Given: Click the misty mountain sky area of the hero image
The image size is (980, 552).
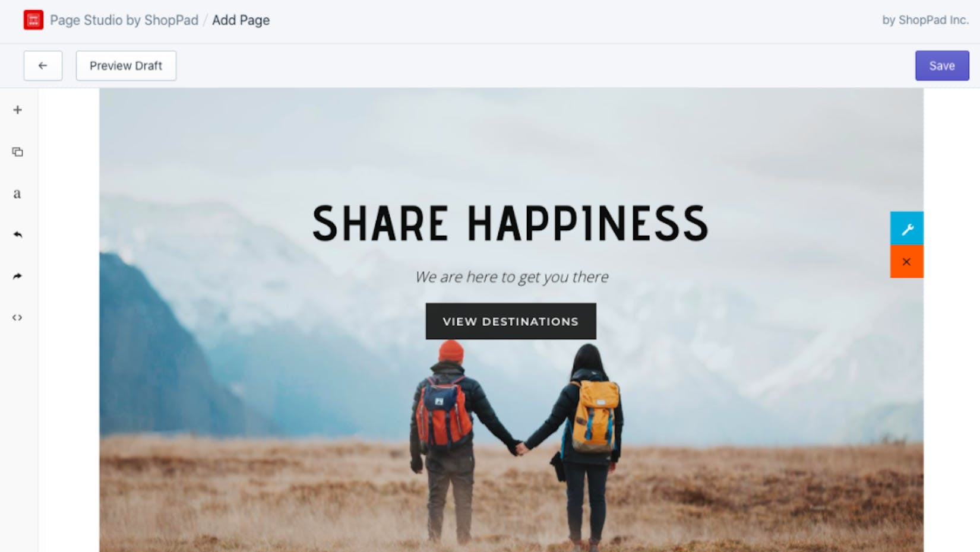Looking at the screenshot, I should point(511,142).
